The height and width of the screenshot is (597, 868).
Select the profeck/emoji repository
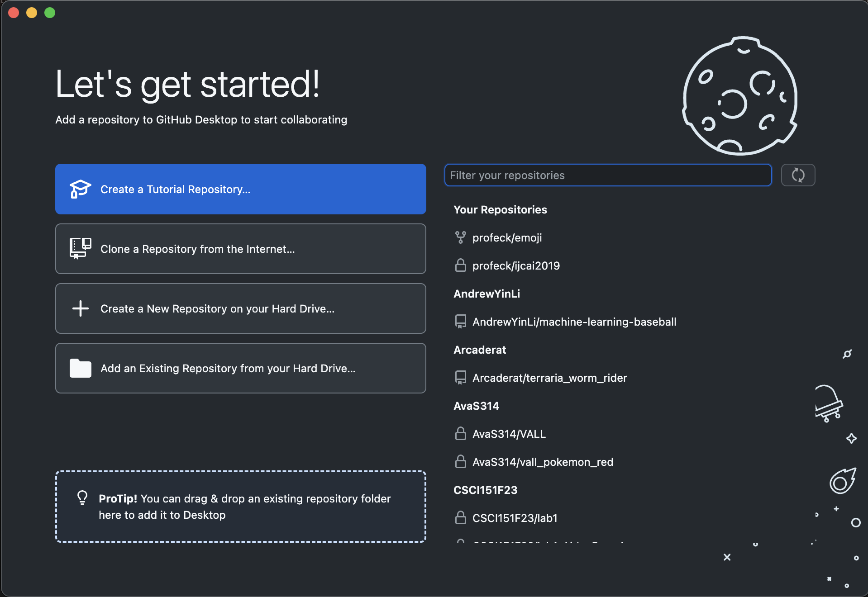(507, 237)
